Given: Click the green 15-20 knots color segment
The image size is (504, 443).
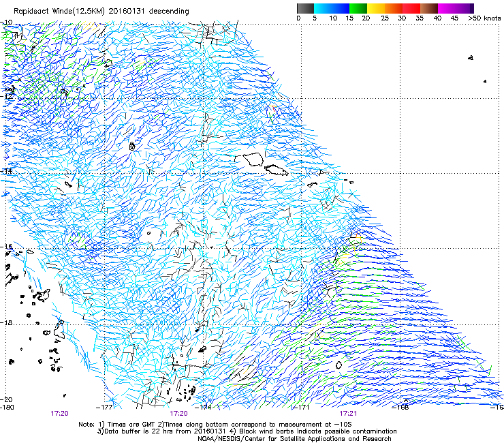Looking at the screenshot, I should point(358,8).
